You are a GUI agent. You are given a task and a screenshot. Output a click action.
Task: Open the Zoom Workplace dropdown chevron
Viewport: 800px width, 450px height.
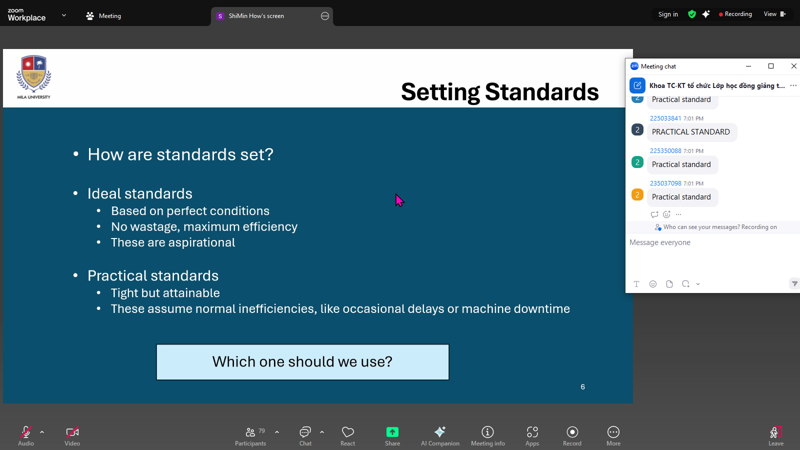(64, 15)
